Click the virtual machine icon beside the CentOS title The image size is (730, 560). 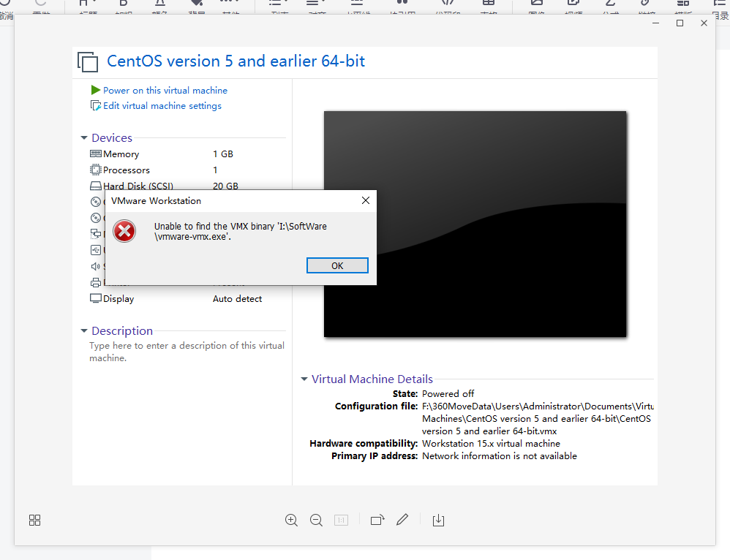(x=88, y=61)
